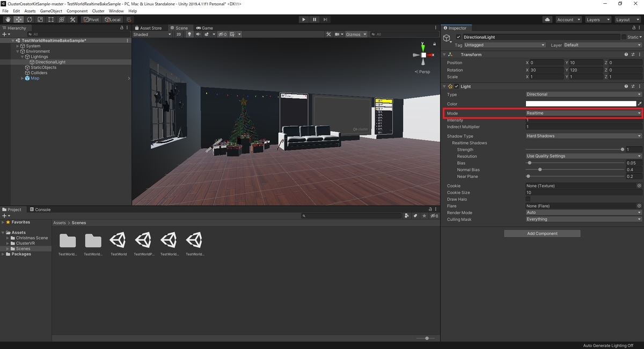Open Transform component help
644x349 pixels.
click(x=626, y=54)
